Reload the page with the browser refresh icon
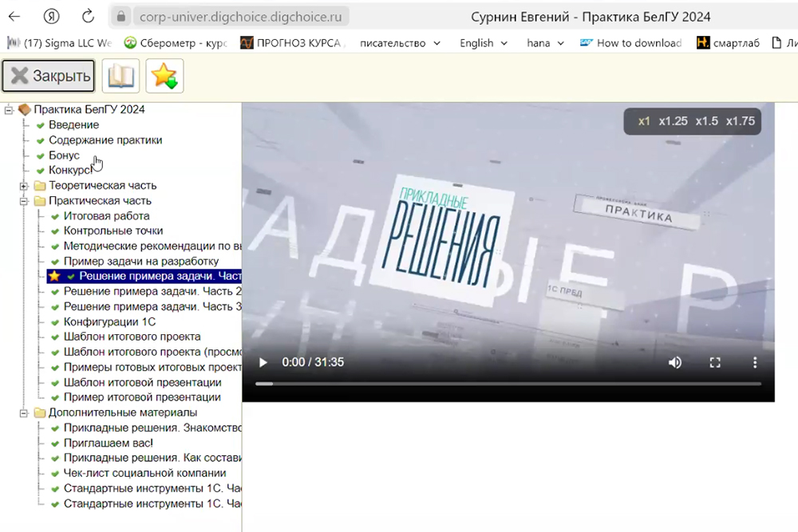Image resolution: width=798 pixels, height=532 pixels. (87, 17)
